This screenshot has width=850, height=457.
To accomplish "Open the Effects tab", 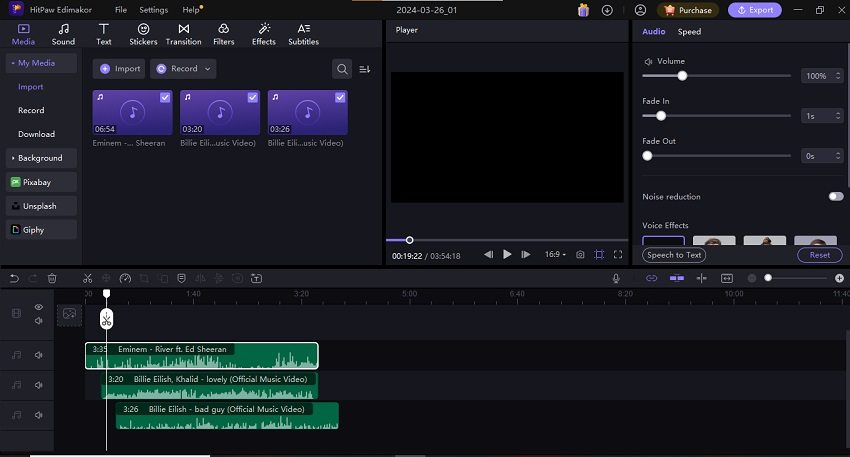I will 263,34.
